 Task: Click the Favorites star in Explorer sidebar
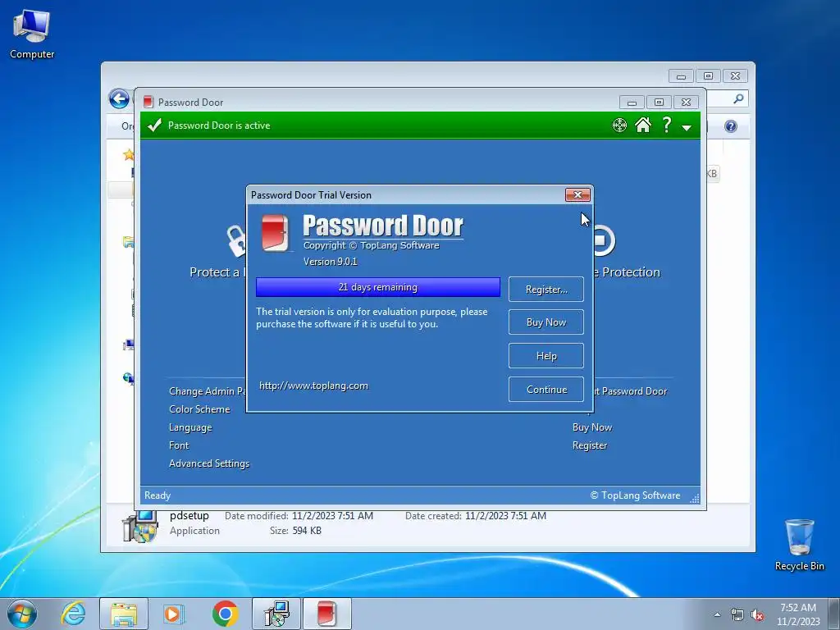coord(128,155)
